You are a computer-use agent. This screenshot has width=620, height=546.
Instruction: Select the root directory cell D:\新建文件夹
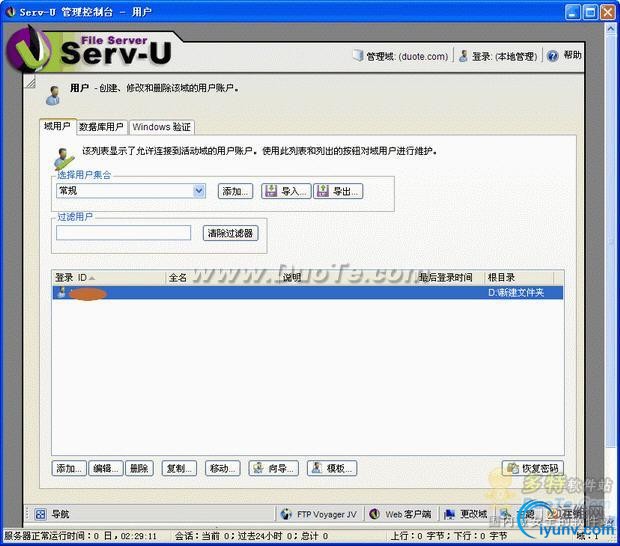tap(516, 293)
